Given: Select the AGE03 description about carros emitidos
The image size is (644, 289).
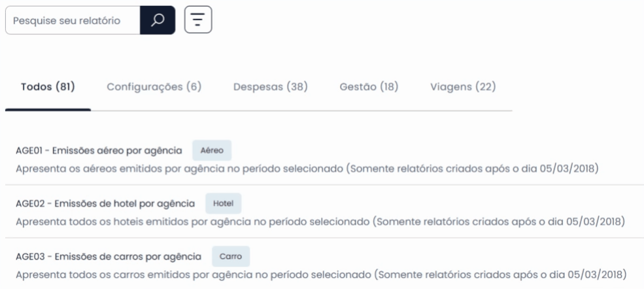Looking at the screenshot, I should (x=322, y=275).
